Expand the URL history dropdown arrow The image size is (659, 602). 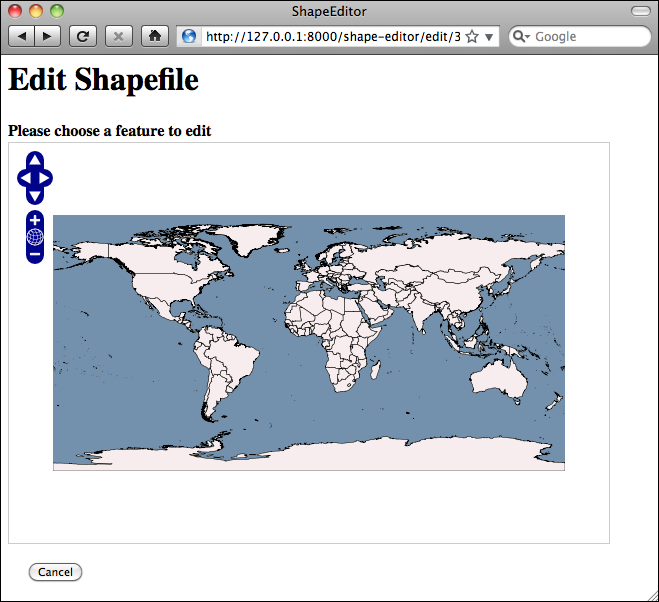pos(489,37)
